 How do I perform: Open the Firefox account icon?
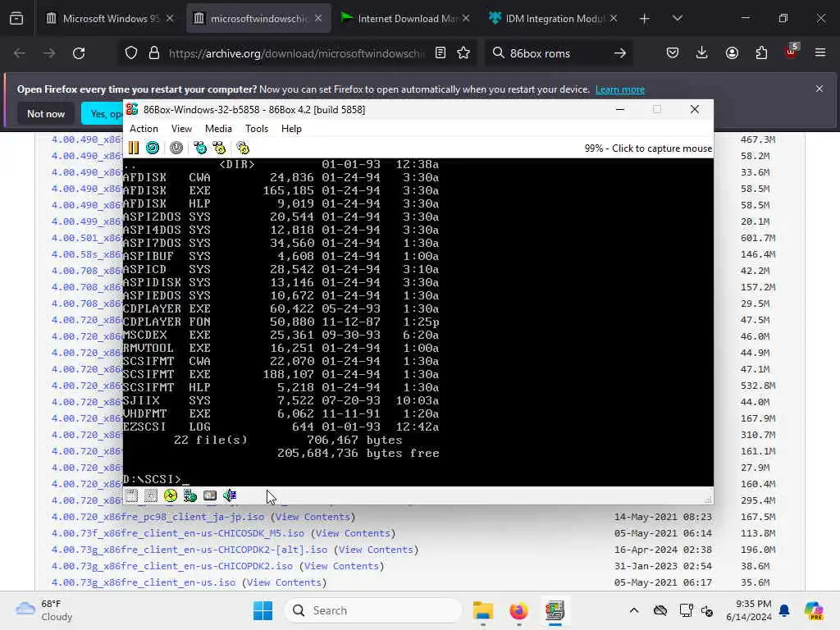pyautogui.click(x=732, y=53)
